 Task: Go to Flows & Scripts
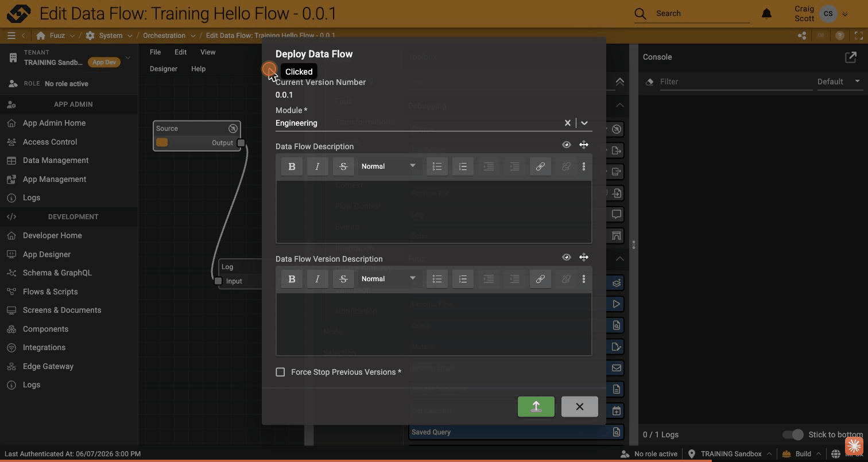pyautogui.click(x=50, y=292)
